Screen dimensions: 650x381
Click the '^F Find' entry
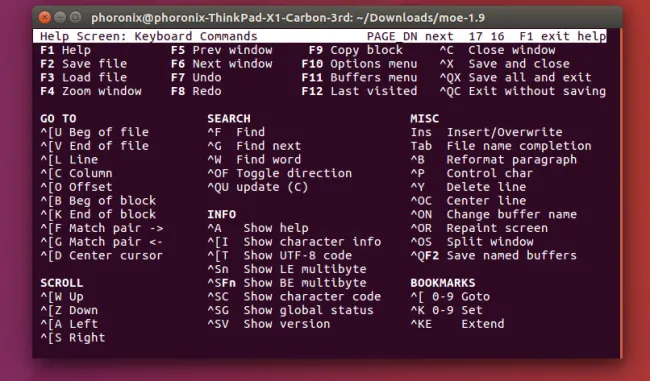coord(236,132)
